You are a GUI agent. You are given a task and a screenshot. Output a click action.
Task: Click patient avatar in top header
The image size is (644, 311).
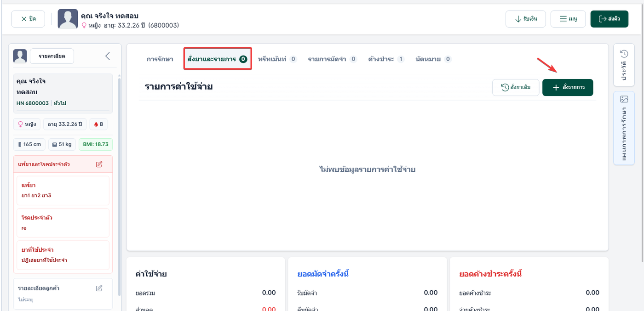(68, 19)
